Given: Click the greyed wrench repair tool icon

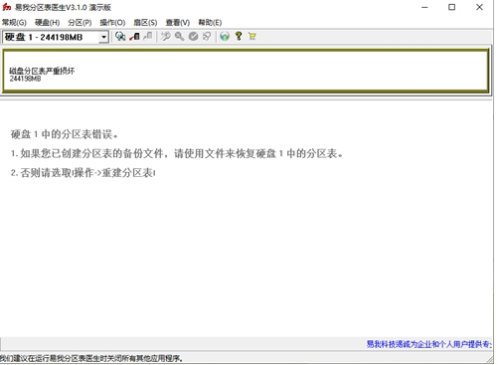Looking at the screenshot, I should point(166,36).
